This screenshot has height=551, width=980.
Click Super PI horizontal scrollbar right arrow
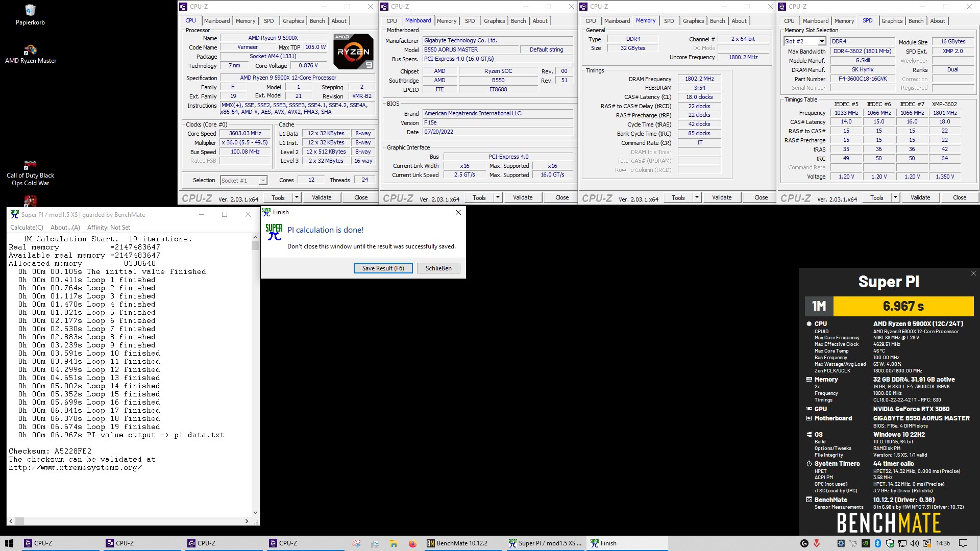[247, 521]
